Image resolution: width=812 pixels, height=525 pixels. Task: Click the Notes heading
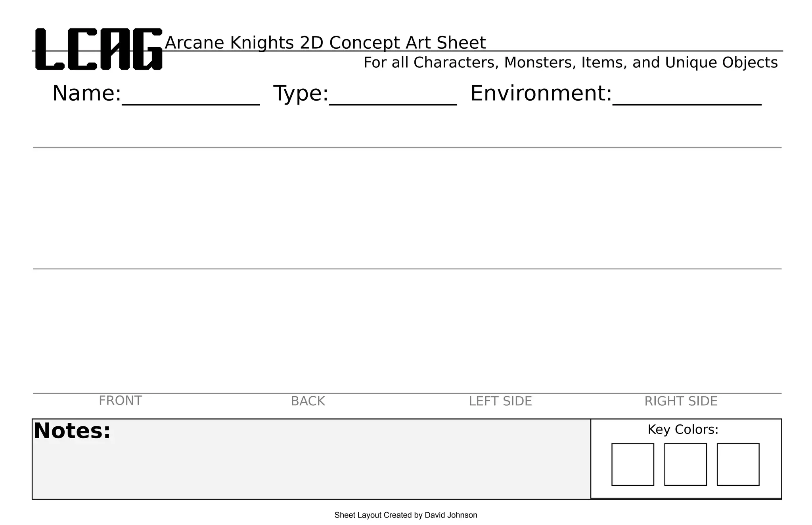click(72, 431)
